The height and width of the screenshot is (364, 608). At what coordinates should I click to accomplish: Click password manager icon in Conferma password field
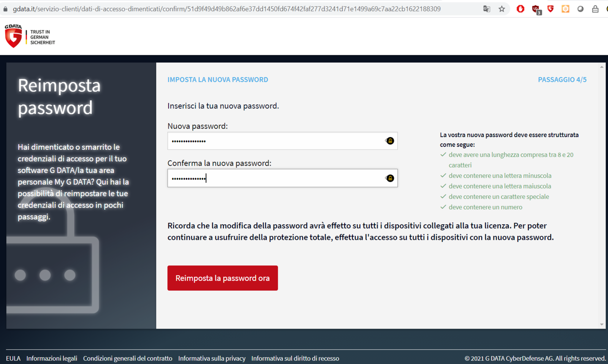coord(390,178)
